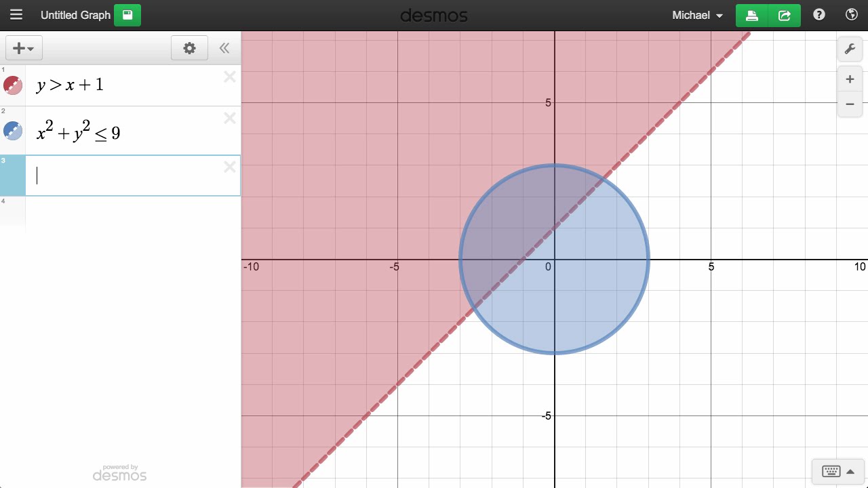
Task: Delete the x² + y² ≤ 9 expression
Action: 230,118
